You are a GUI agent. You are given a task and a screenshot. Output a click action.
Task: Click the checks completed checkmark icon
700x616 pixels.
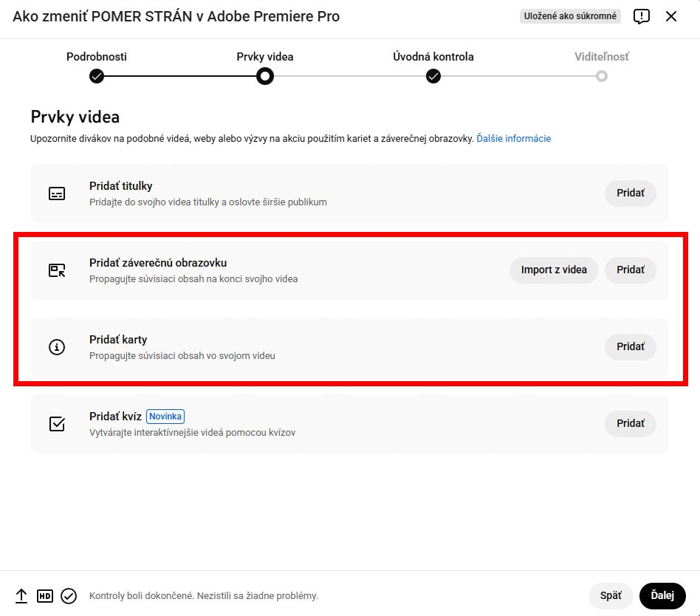tap(69, 596)
